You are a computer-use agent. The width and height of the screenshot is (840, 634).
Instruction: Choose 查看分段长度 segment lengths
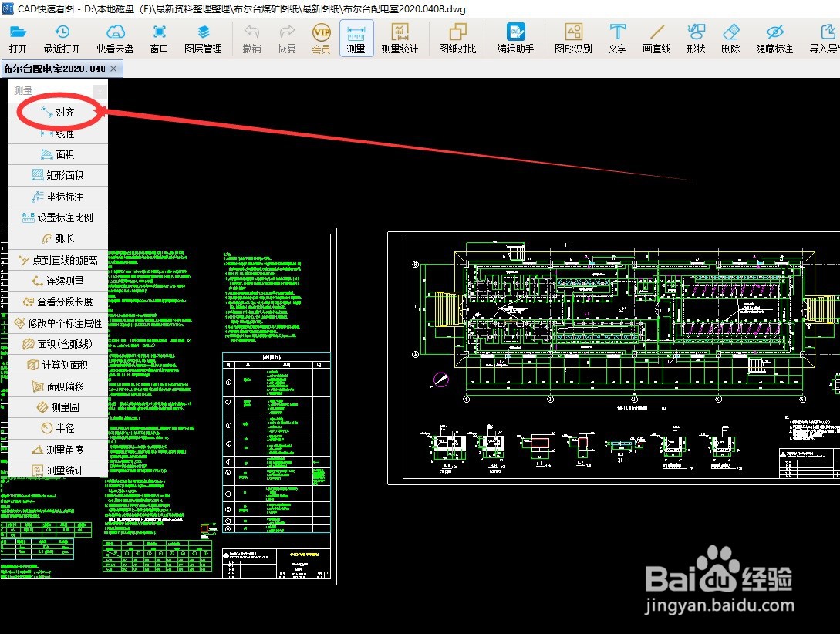tap(58, 302)
